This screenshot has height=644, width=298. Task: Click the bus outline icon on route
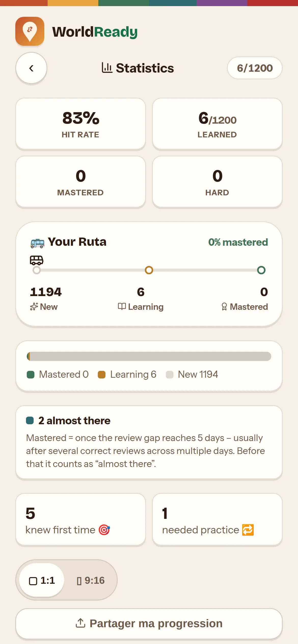coord(37,260)
